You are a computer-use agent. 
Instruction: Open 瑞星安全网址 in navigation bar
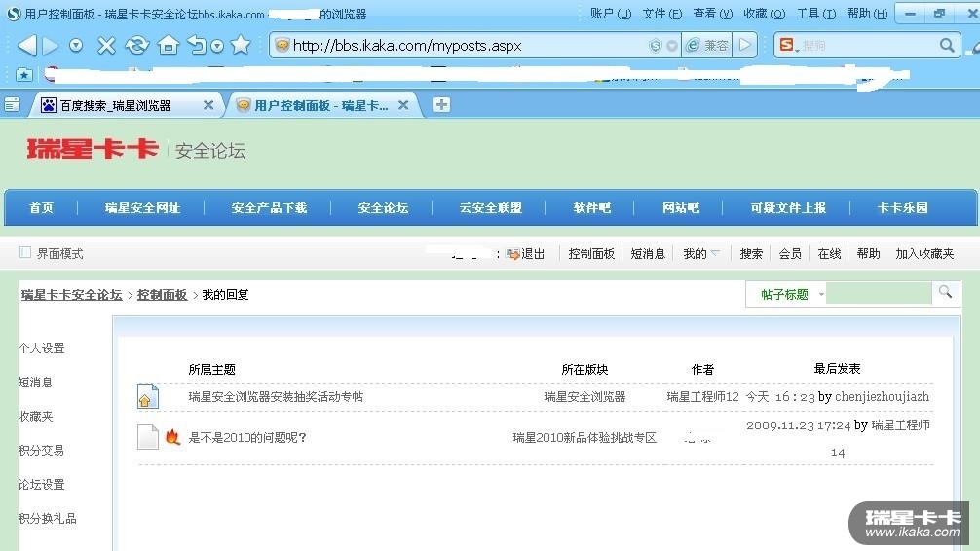(142, 208)
